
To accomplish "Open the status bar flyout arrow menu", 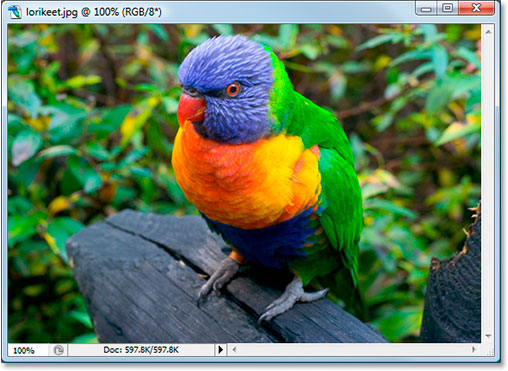I will tap(220, 350).
